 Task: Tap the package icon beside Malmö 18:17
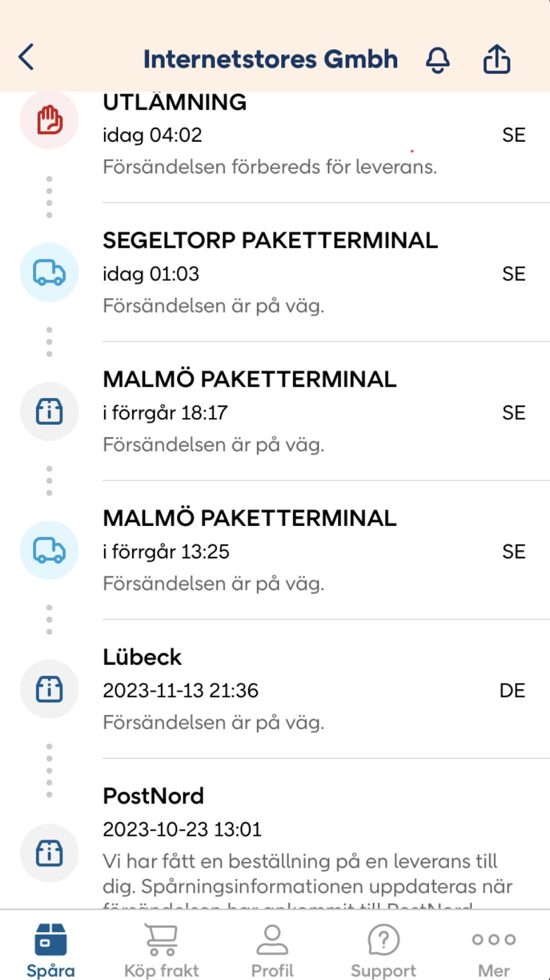coord(49,412)
